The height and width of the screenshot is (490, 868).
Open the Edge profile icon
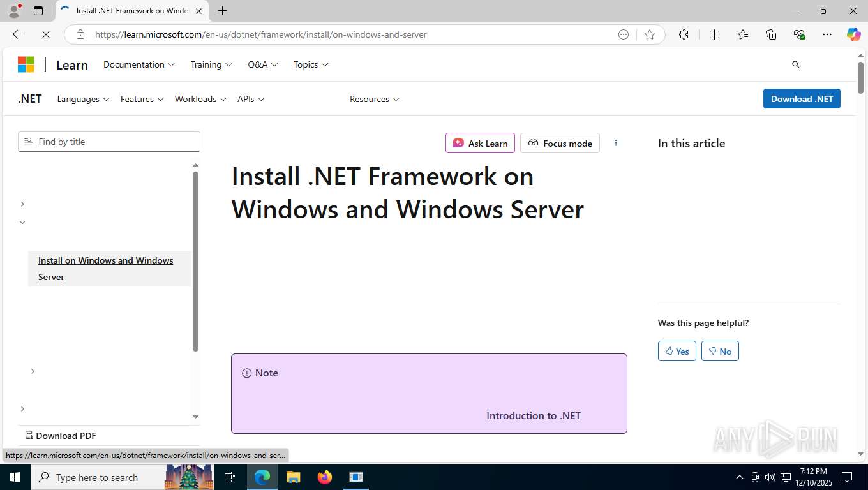pos(13,11)
